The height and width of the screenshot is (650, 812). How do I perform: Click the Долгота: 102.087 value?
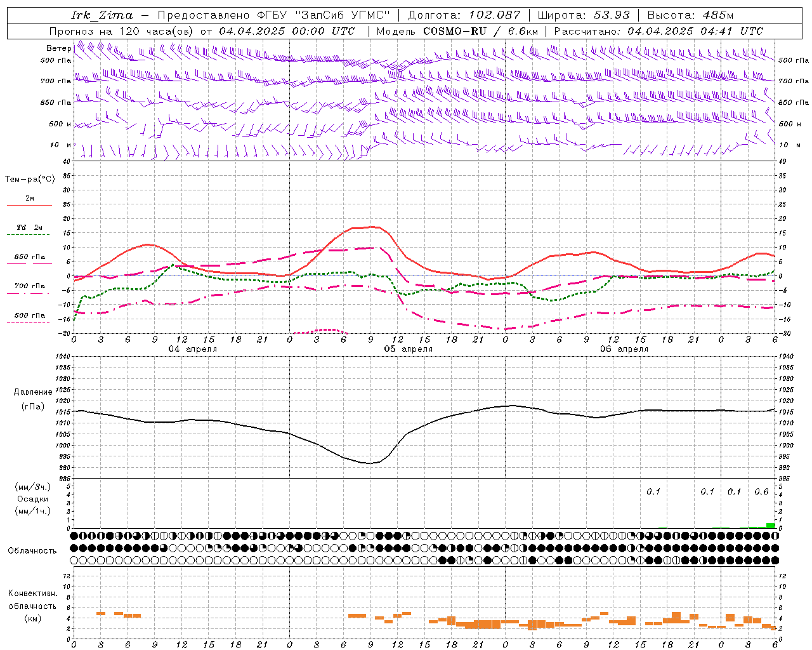pyautogui.click(x=464, y=15)
